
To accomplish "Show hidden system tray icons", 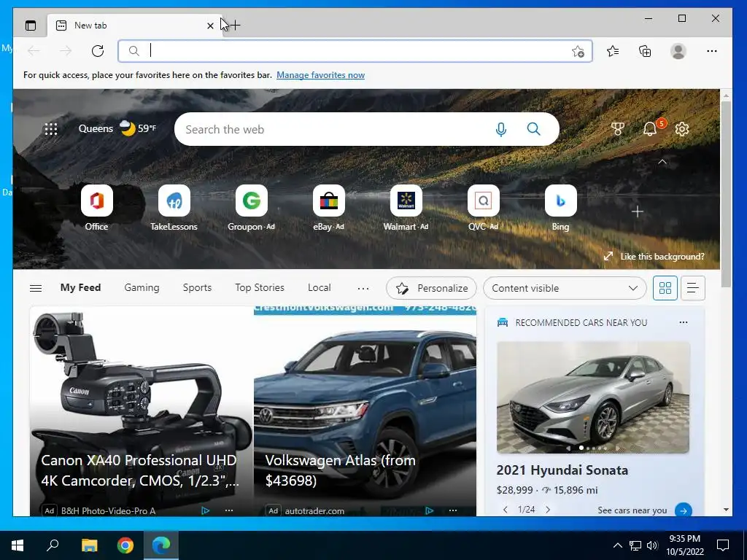I will pos(617,545).
